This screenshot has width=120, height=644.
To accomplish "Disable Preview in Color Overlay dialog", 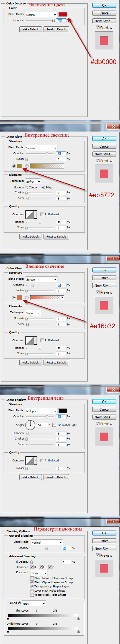I will [x=98, y=27].
